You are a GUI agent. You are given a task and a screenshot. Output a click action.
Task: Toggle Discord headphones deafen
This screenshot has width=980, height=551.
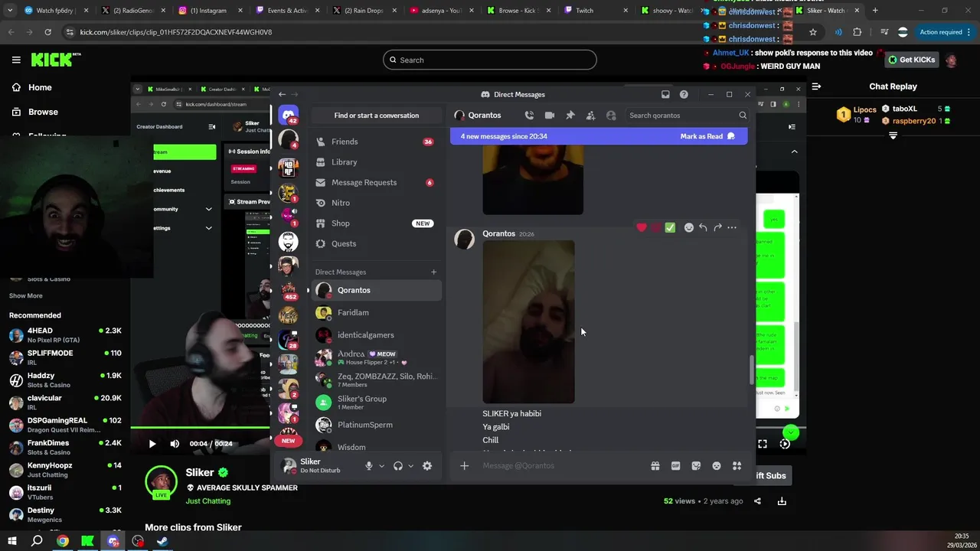[x=398, y=465]
